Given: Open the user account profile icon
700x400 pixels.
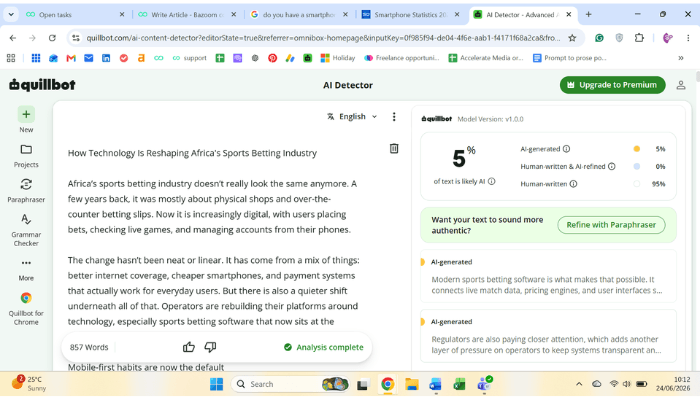Looking at the screenshot, I should [x=681, y=85].
